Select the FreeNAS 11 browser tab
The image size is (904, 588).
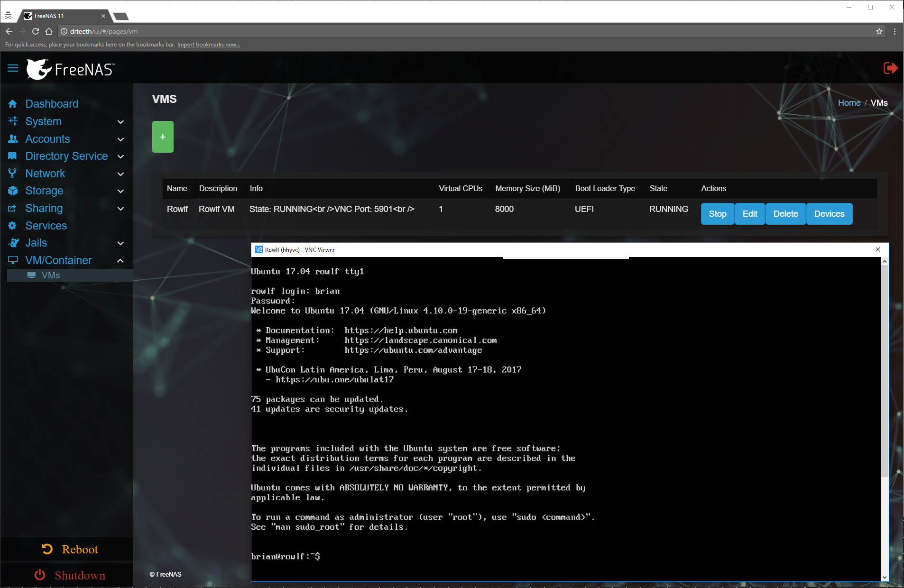(x=65, y=16)
